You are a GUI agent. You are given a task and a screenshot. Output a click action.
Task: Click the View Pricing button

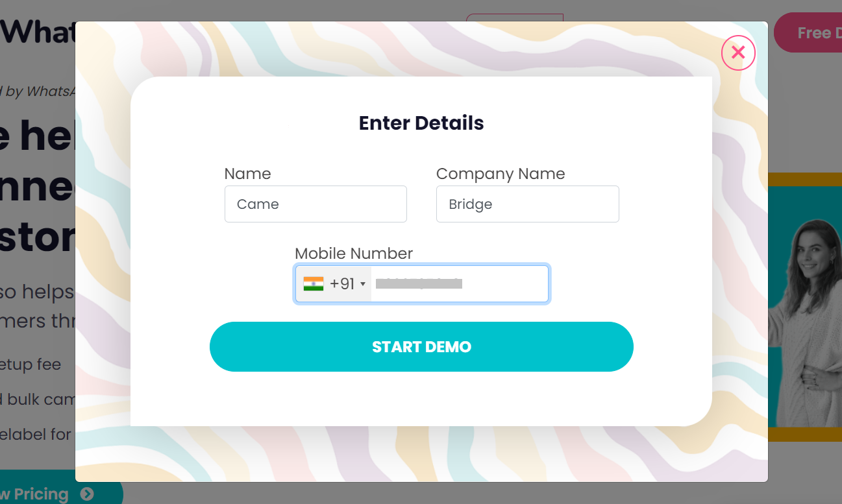[x=39, y=494]
